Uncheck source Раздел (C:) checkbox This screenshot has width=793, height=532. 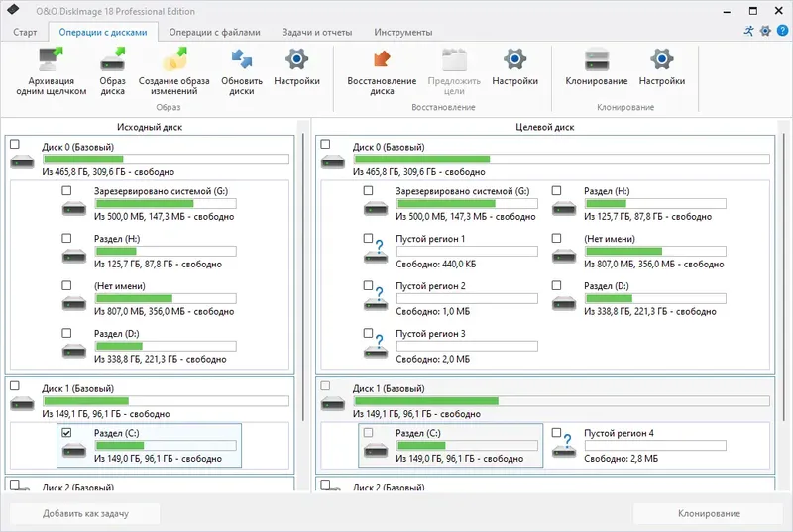point(66,433)
